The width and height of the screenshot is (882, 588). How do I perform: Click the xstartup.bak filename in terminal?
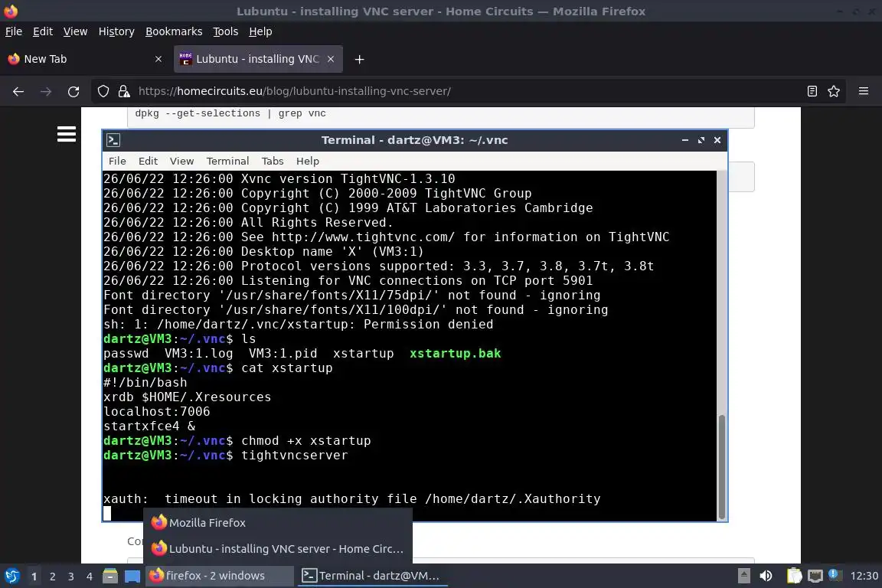455,354
